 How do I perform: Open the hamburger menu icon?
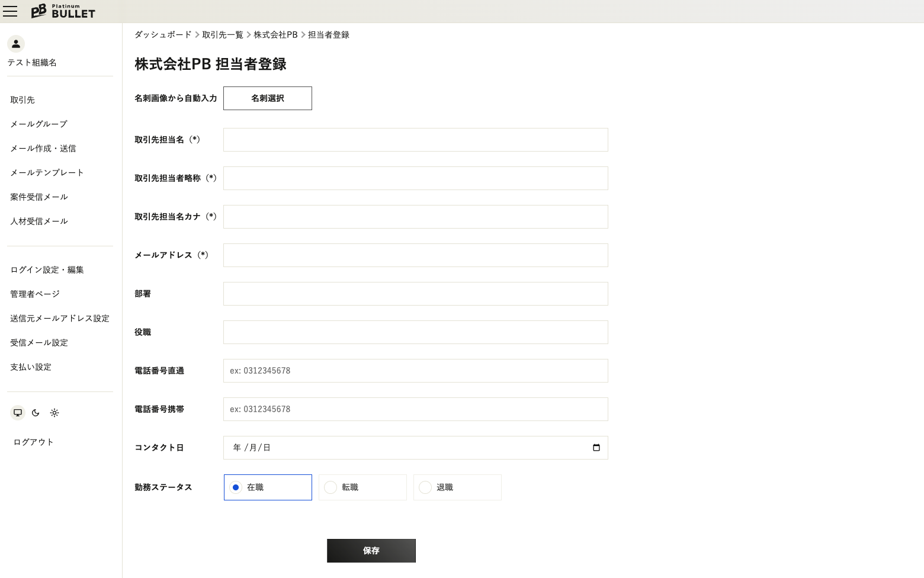coord(10,11)
